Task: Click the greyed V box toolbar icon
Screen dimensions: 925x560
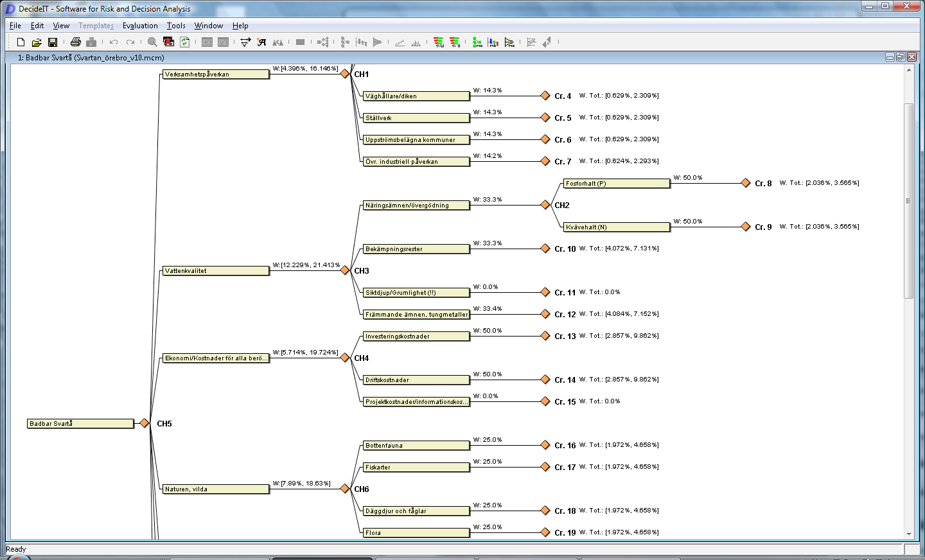Action: pos(223,42)
